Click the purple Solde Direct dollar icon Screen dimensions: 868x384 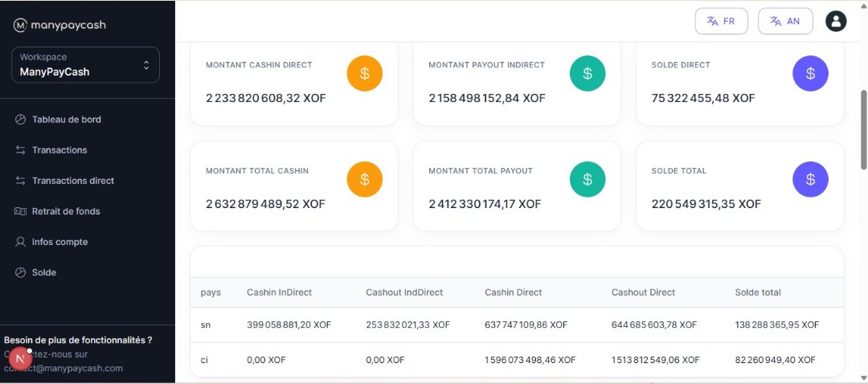(810, 74)
